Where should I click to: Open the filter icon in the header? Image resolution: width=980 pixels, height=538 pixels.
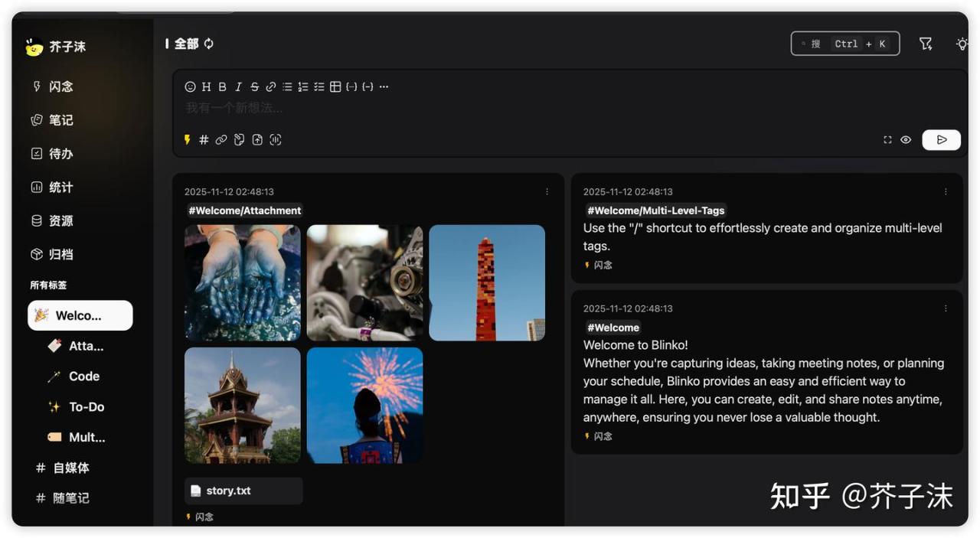click(x=926, y=44)
